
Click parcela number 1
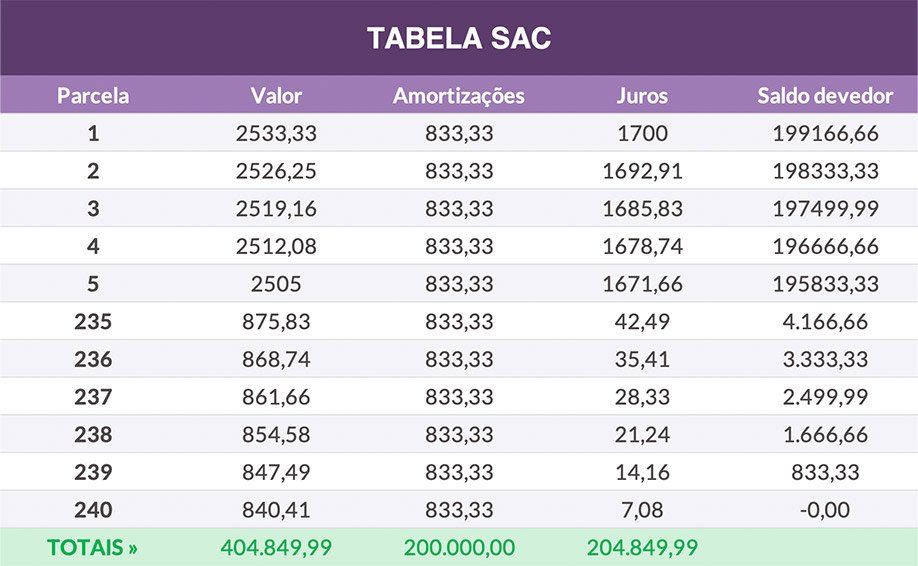93,133
